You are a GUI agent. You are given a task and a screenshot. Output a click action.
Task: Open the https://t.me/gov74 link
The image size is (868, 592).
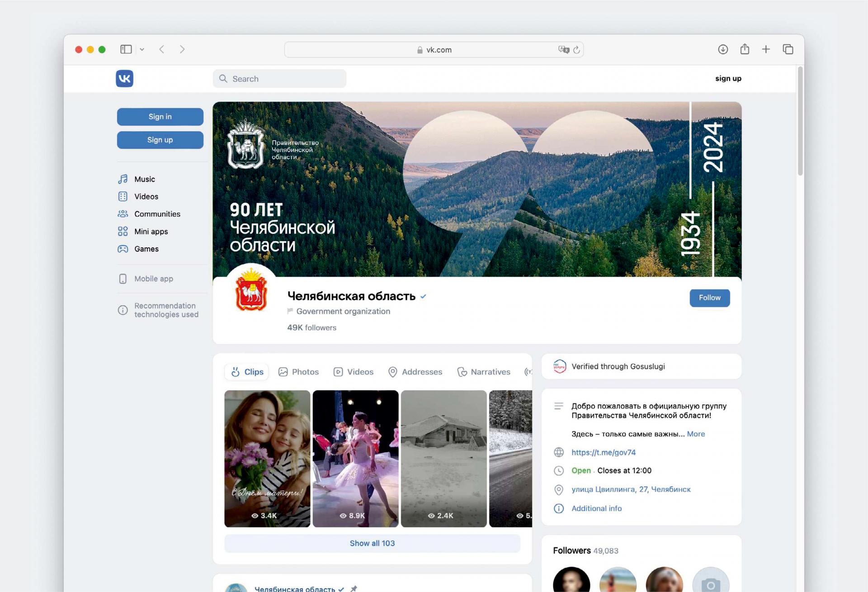coord(604,452)
